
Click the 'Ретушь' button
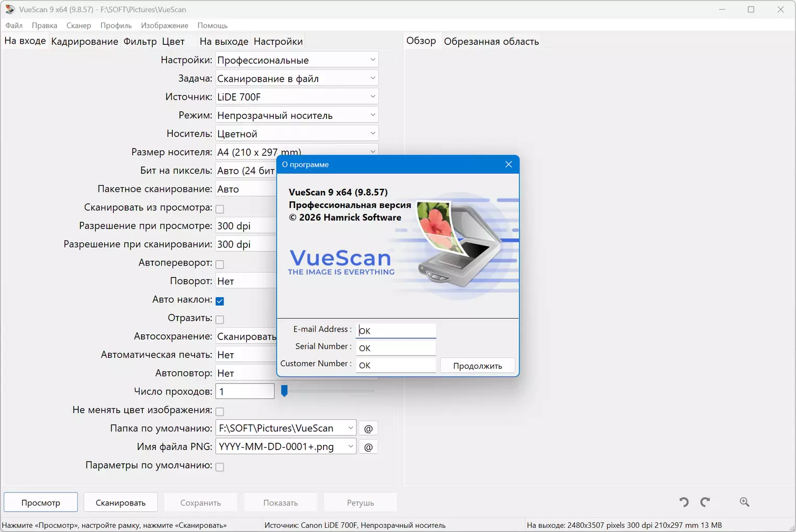point(360,502)
